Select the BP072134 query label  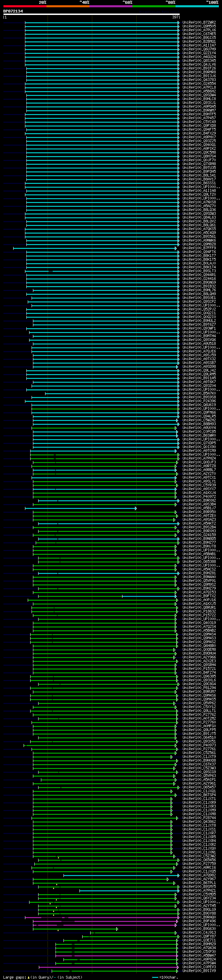click(x=13, y=11)
